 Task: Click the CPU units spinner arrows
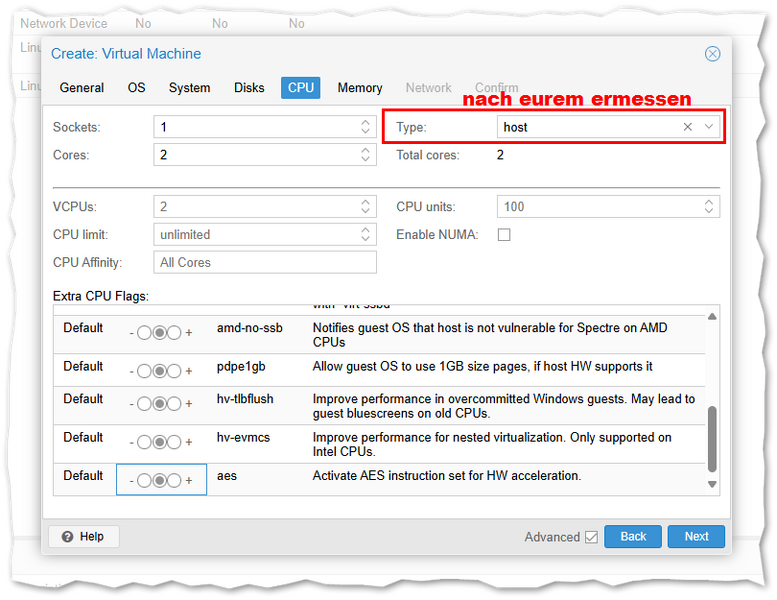(x=709, y=207)
